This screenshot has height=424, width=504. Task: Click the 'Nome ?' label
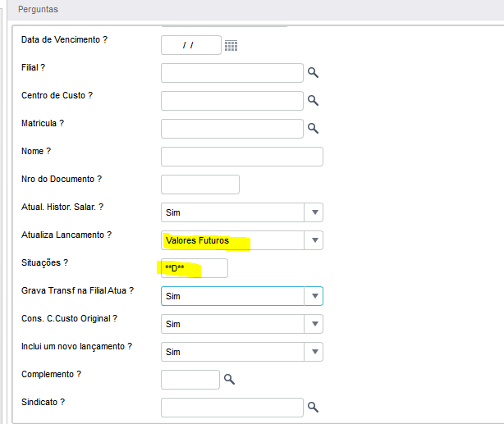coord(36,151)
